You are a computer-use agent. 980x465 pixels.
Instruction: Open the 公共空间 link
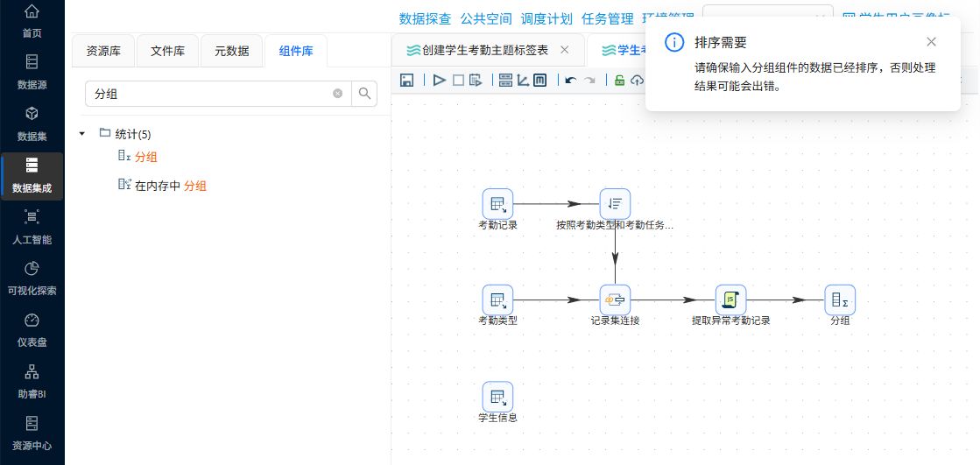pos(486,18)
